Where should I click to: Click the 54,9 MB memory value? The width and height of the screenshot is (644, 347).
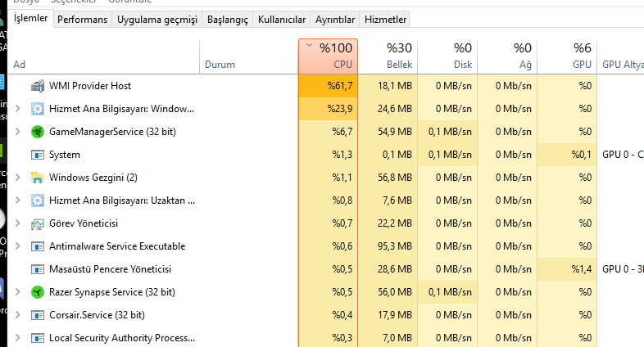395,132
